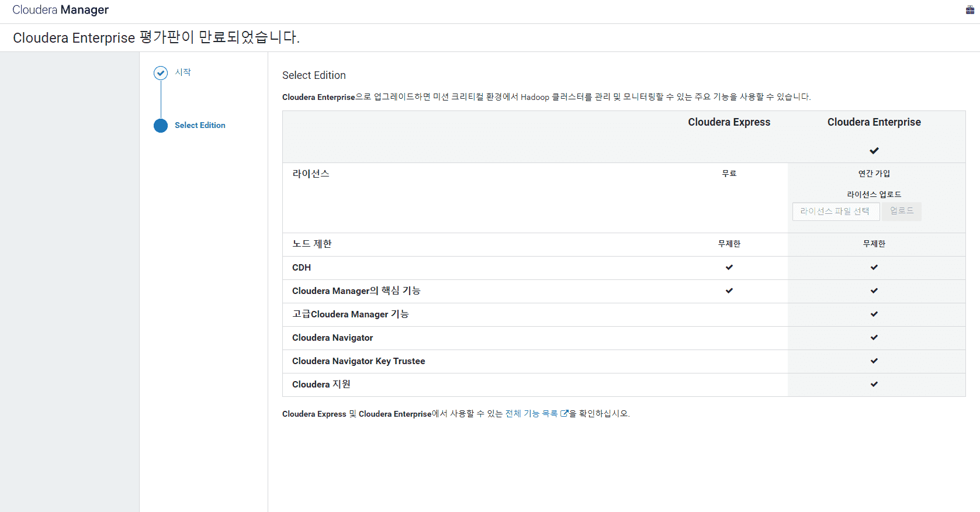The image size is (980, 512).
Task: Click the CDH row label
Action: [302, 267]
